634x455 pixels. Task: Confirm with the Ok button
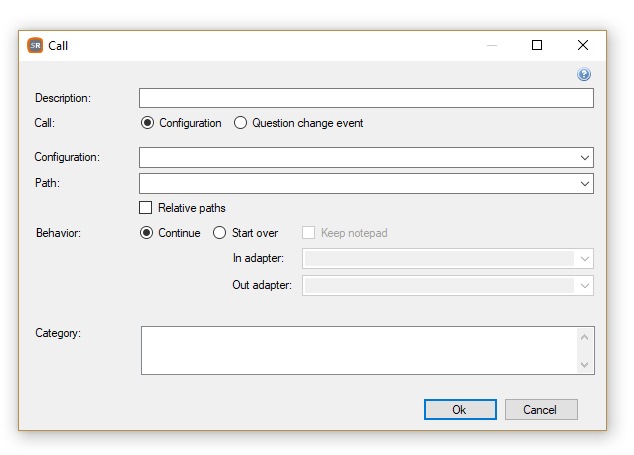(460, 410)
